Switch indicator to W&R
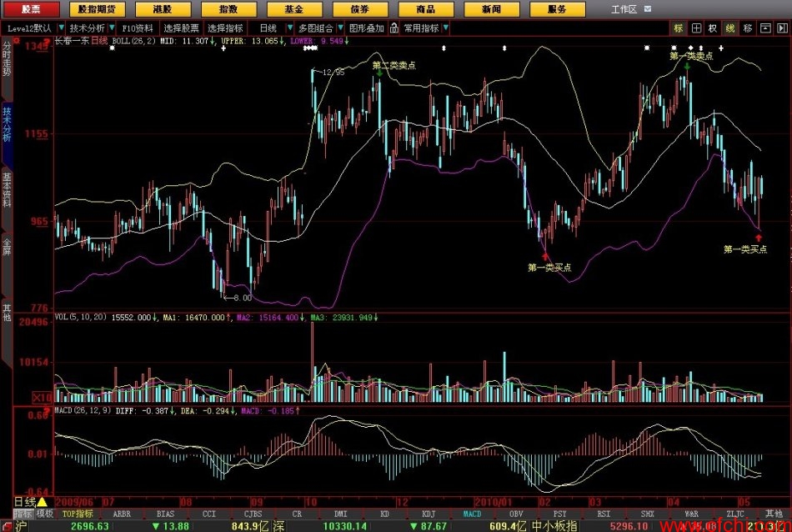 coord(691,514)
